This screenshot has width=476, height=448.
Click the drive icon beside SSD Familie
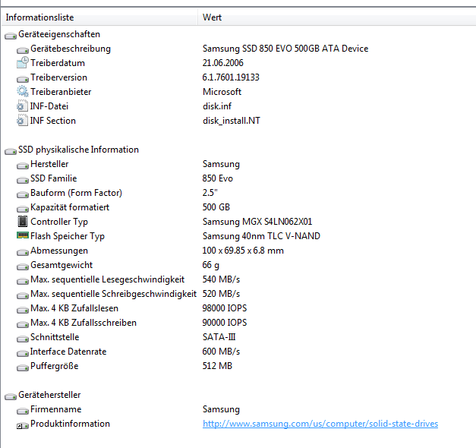click(23, 181)
